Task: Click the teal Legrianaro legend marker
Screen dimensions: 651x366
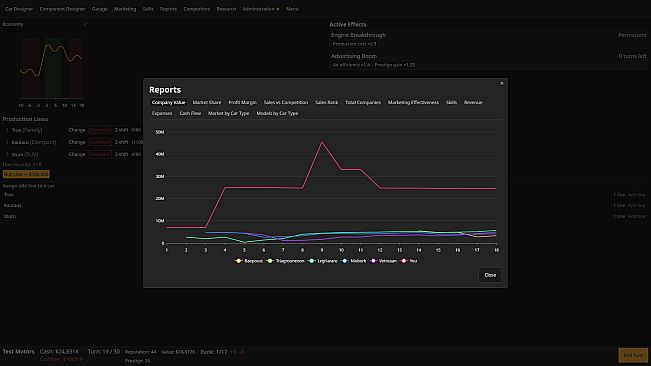Action: (x=312, y=261)
